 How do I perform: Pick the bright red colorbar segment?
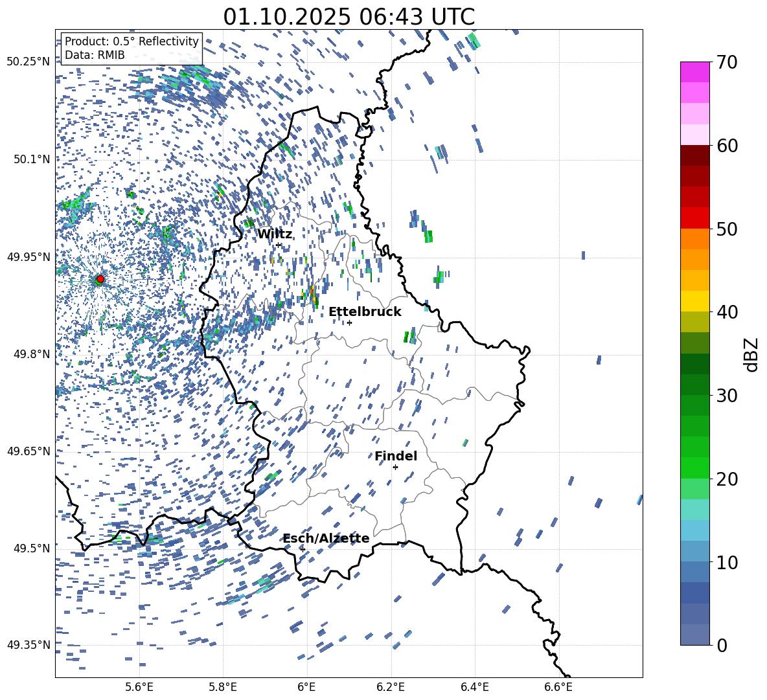[x=695, y=218]
